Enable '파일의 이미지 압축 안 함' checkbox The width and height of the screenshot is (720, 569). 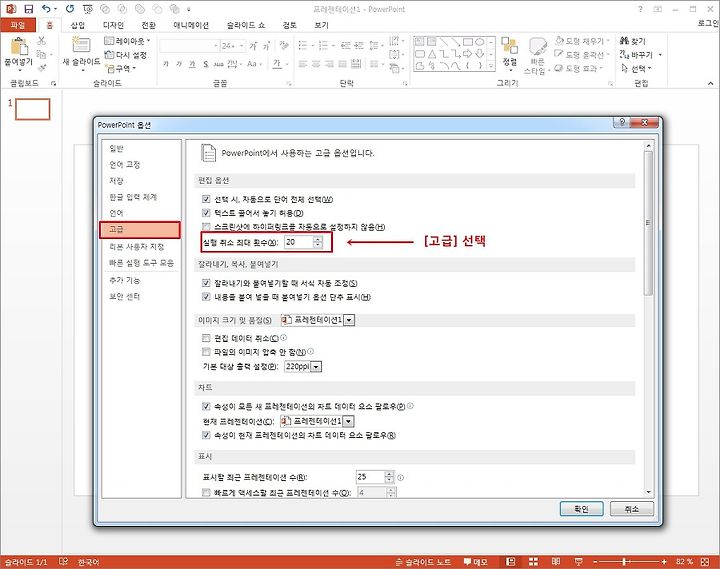click(x=206, y=352)
